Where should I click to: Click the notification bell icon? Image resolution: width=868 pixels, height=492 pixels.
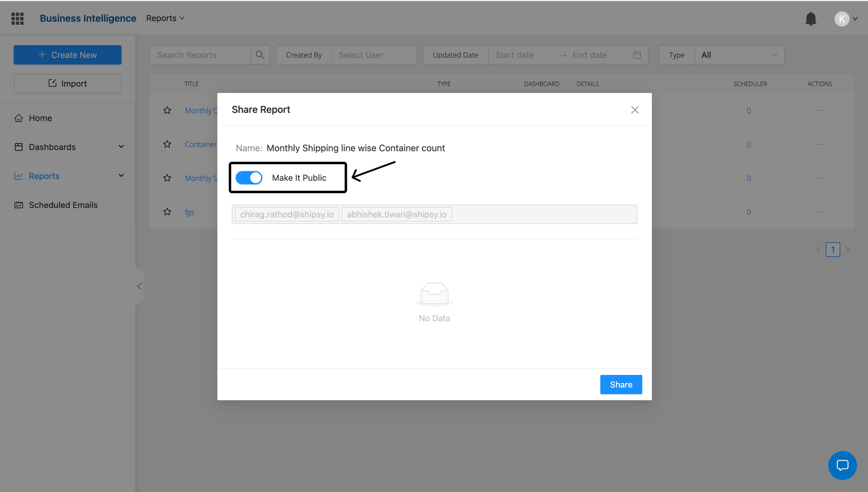[811, 19]
